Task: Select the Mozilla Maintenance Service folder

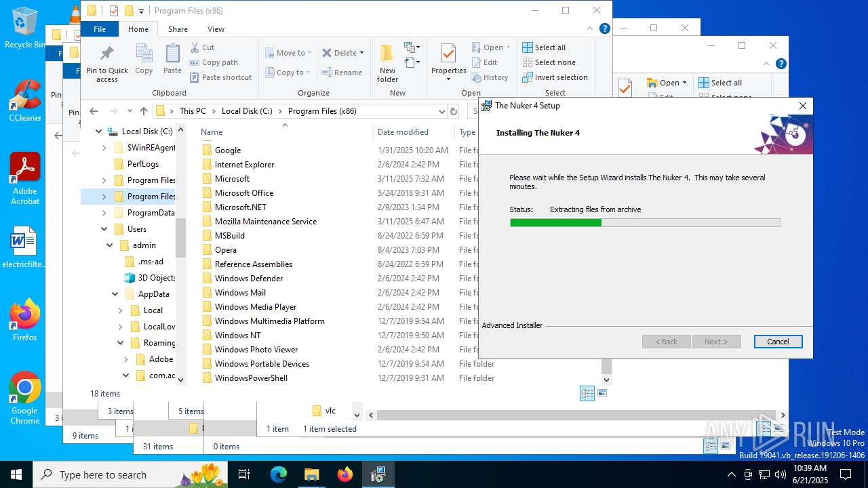Action: click(265, 222)
